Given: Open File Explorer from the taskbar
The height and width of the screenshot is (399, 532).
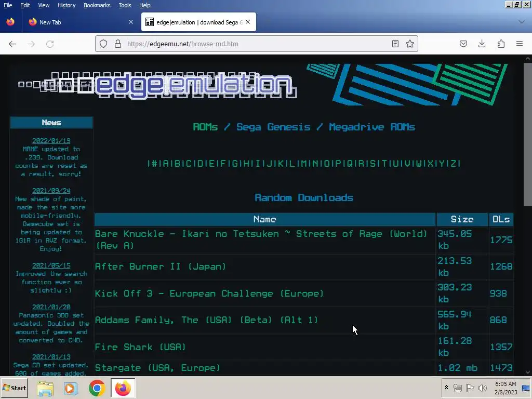Looking at the screenshot, I should pos(45,388).
